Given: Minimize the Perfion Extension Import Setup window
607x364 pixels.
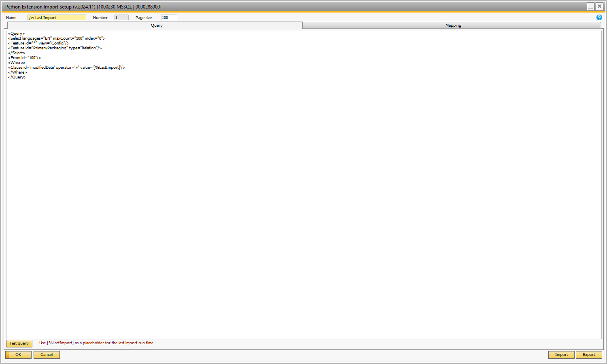Looking at the screenshot, I should (591, 6).
